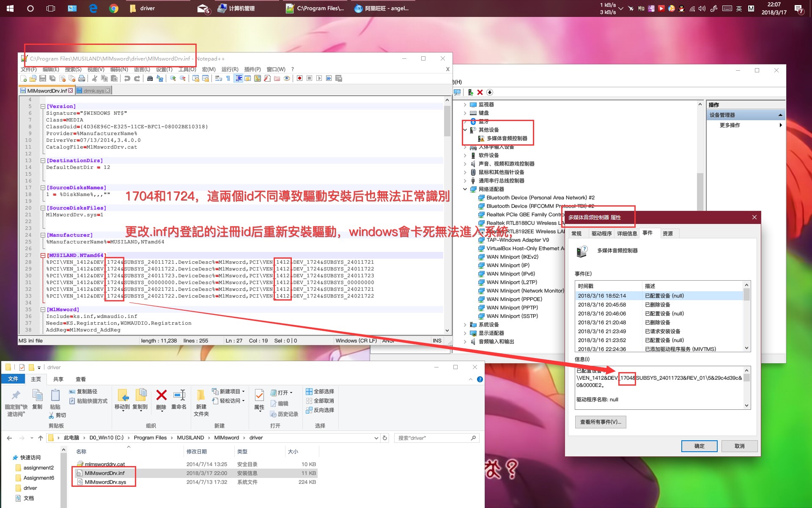Toggle Word wrap in Notepad++ toolbar
Viewport: 812px width, 508px height.
[218, 78]
